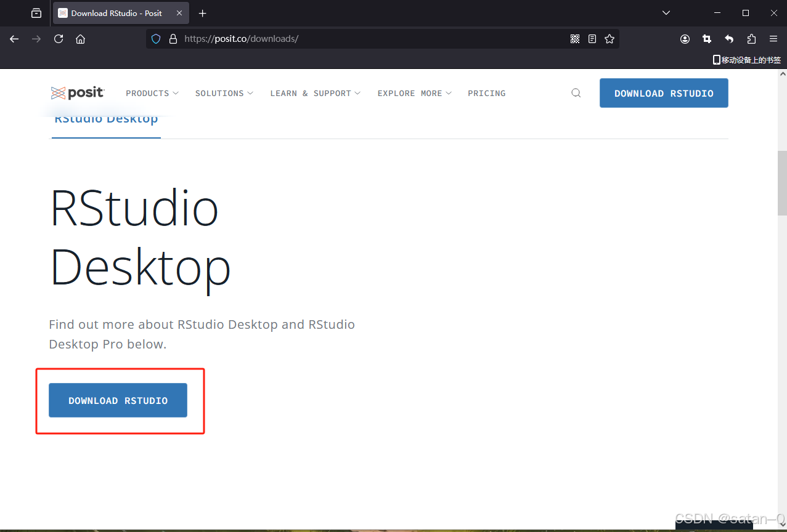Expand the LEARN & SUPPORT menu
Viewport: 787px width, 532px height.
tap(316, 94)
